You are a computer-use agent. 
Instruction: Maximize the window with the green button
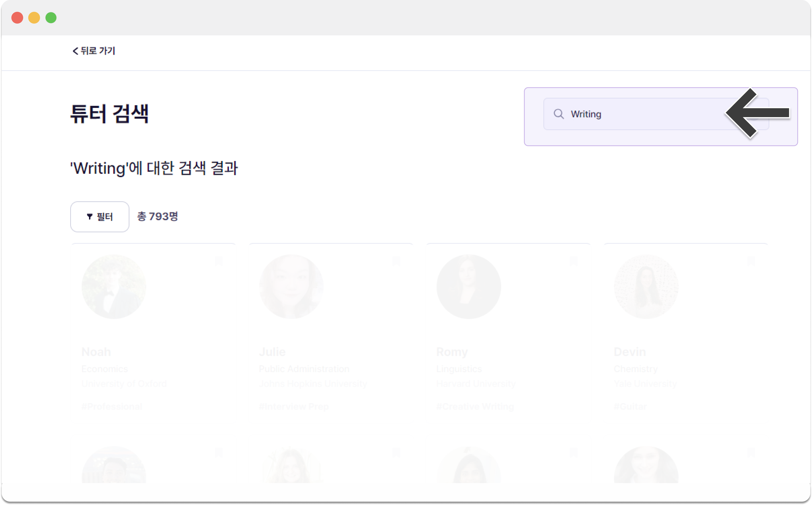click(x=51, y=17)
